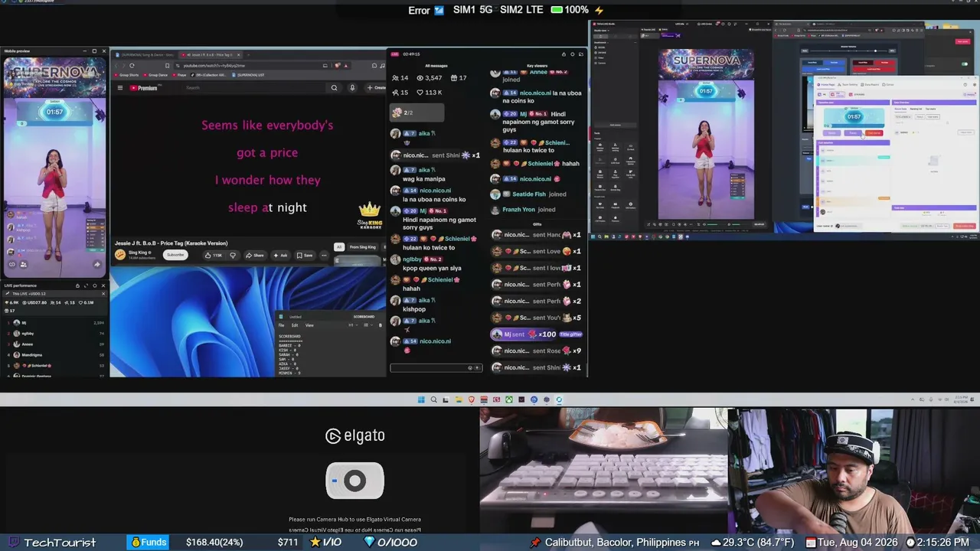Click the 3,547 views counter

(x=428, y=78)
